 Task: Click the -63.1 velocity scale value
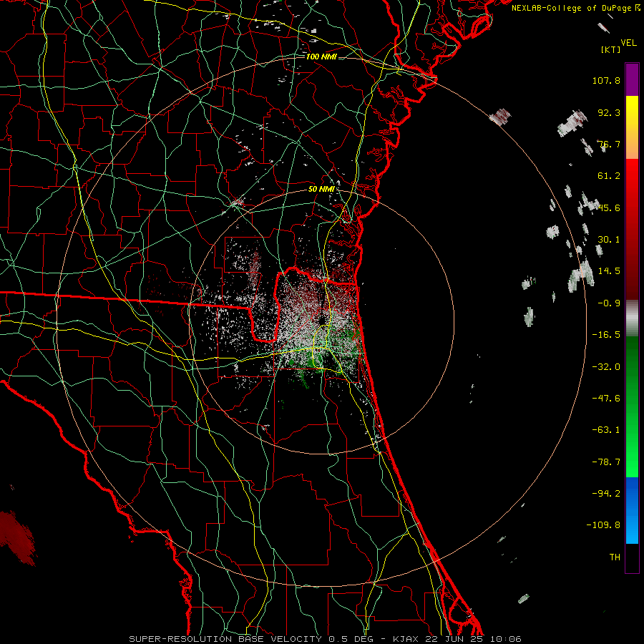(606, 430)
